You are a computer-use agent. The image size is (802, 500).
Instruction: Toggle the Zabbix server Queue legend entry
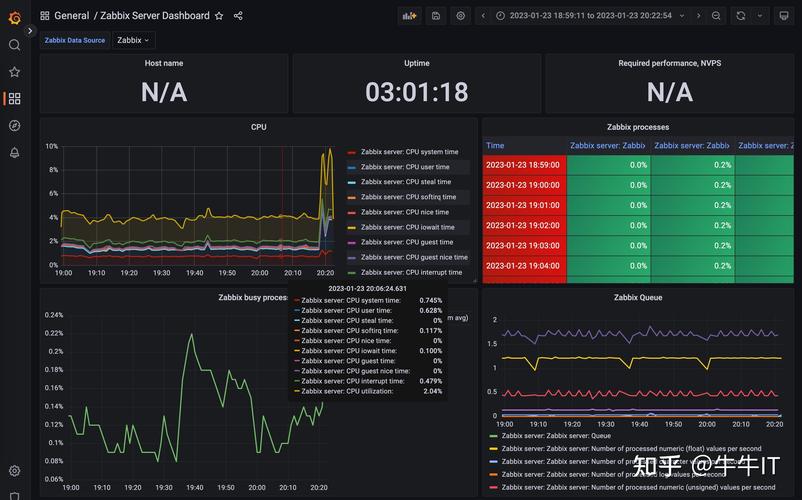click(556, 436)
